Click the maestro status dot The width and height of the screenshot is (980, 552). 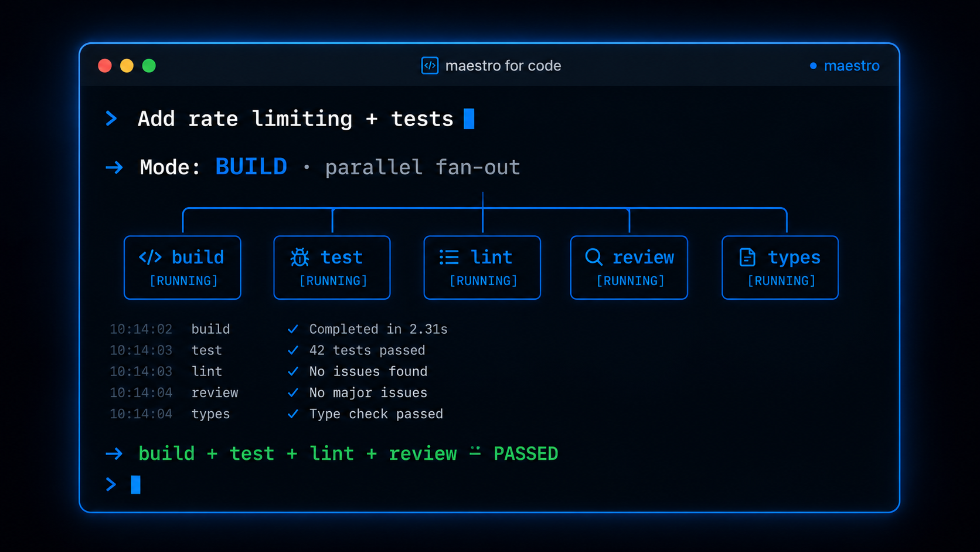[x=813, y=66]
